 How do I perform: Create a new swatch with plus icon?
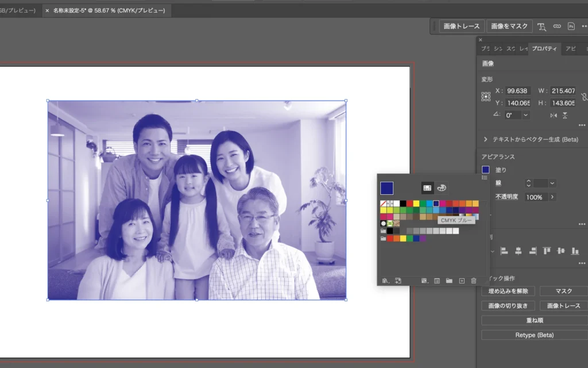[461, 281]
